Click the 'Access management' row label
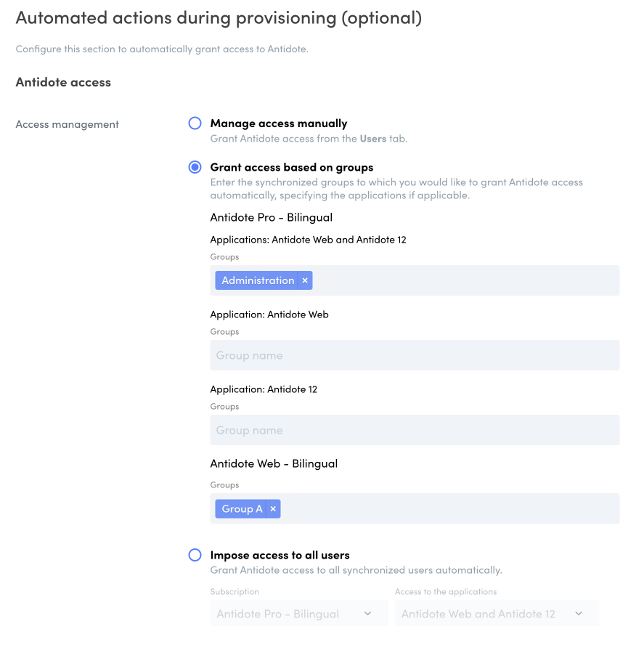Viewport: 644px width, 645px height. [67, 124]
